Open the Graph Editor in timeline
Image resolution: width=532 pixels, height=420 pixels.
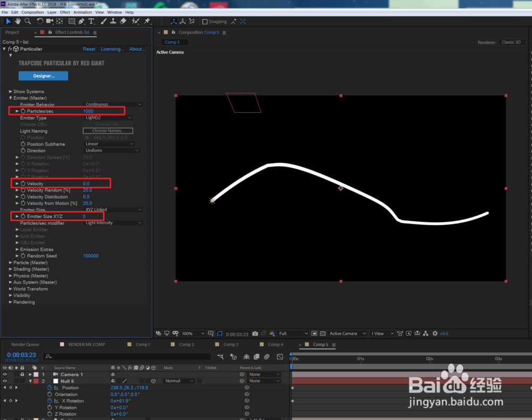pos(280,357)
